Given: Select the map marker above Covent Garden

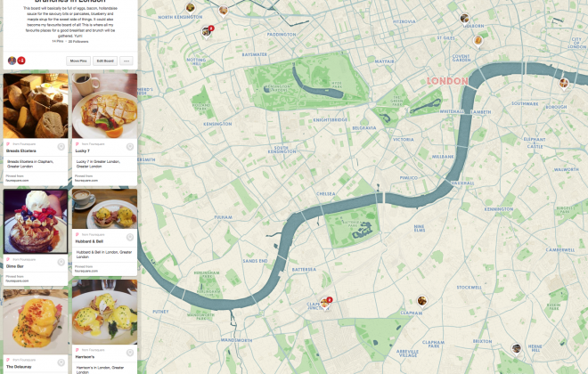Looking at the screenshot, I should 478,41.
